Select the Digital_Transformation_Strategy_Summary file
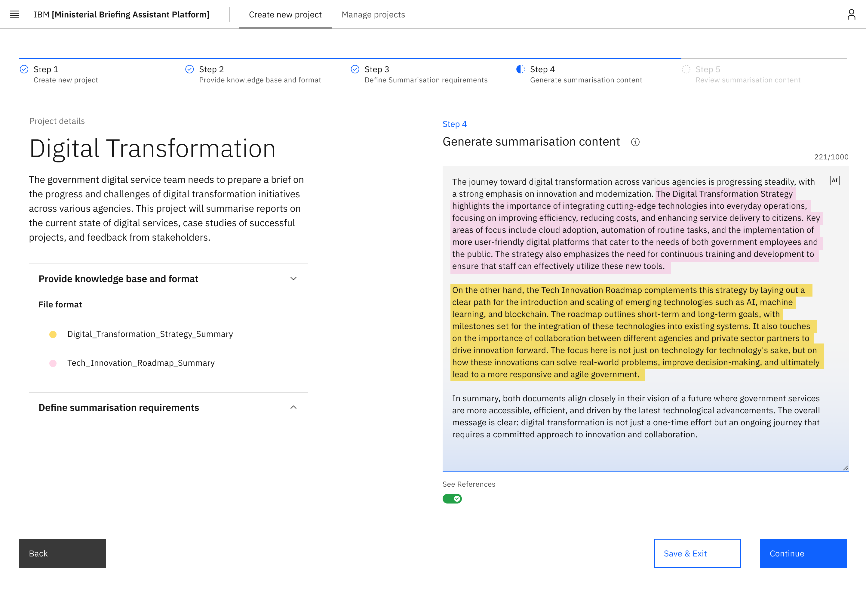Image resolution: width=866 pixels, height=616 pixels. tap(150, 334)
